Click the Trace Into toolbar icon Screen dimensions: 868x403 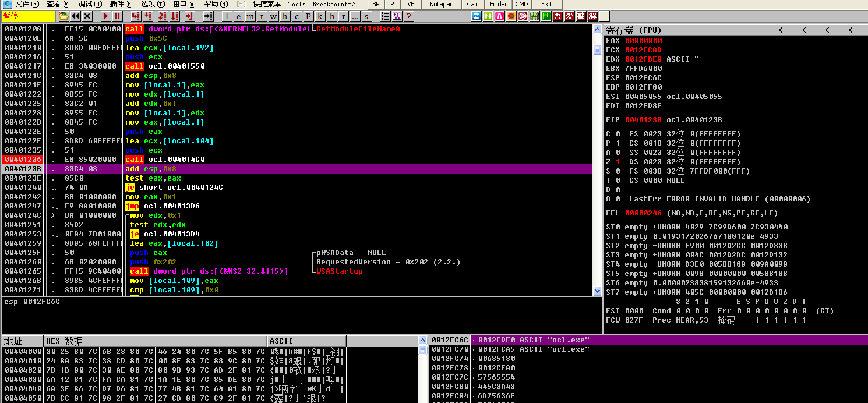[163, 16]
